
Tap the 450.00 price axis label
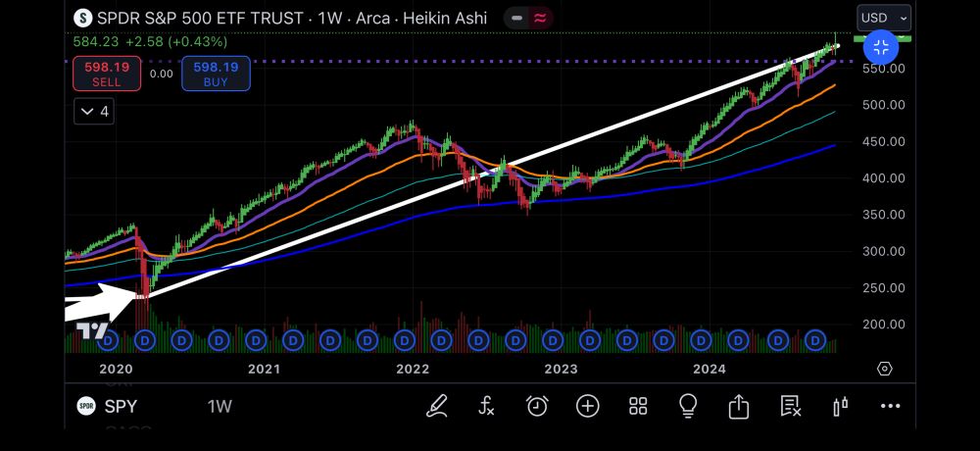coord(883,141)
